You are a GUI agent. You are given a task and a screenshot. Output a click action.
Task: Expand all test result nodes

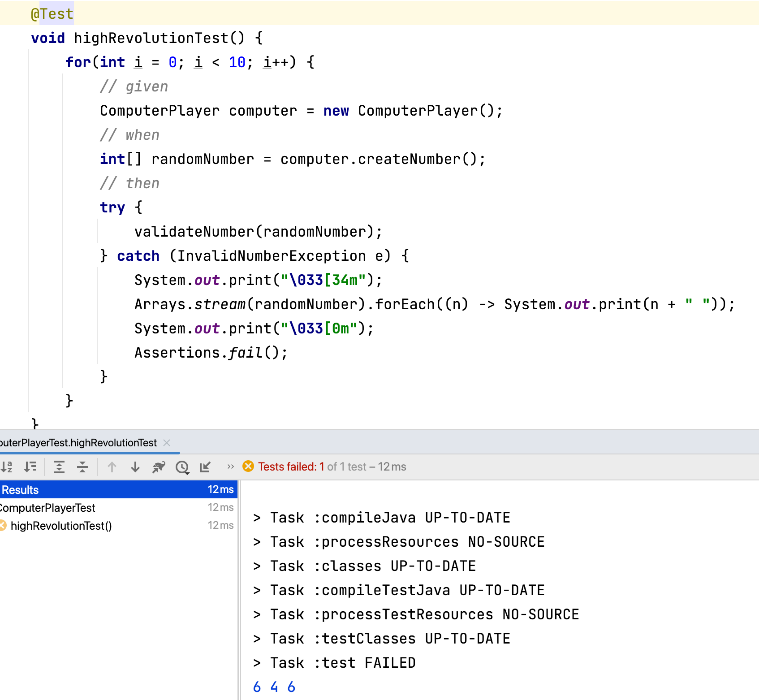click(x=59, y=467)
